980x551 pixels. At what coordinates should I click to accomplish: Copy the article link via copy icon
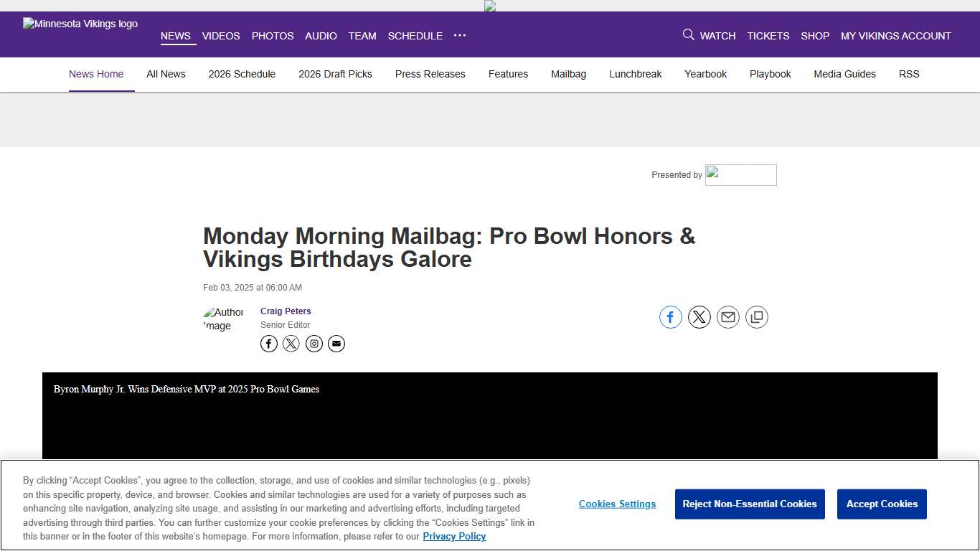pyautogui.click(x=757, y=316)
